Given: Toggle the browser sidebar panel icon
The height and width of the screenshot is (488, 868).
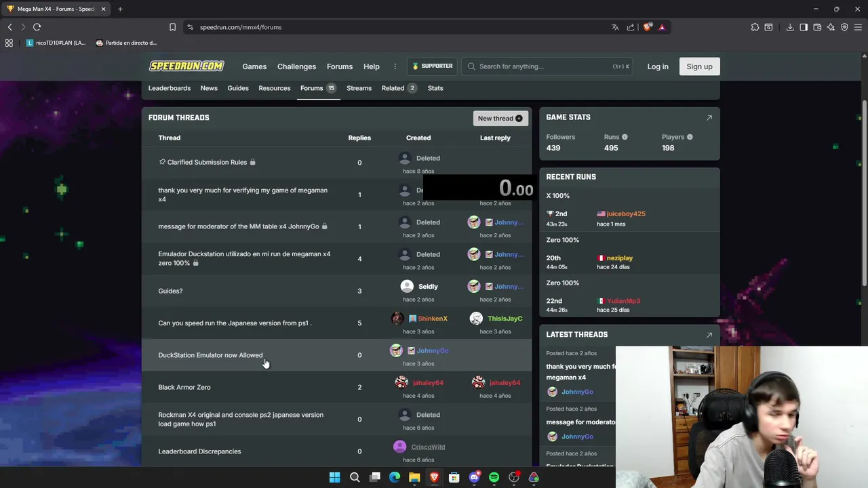Looking at the screenshot, I should pos(804,27).
